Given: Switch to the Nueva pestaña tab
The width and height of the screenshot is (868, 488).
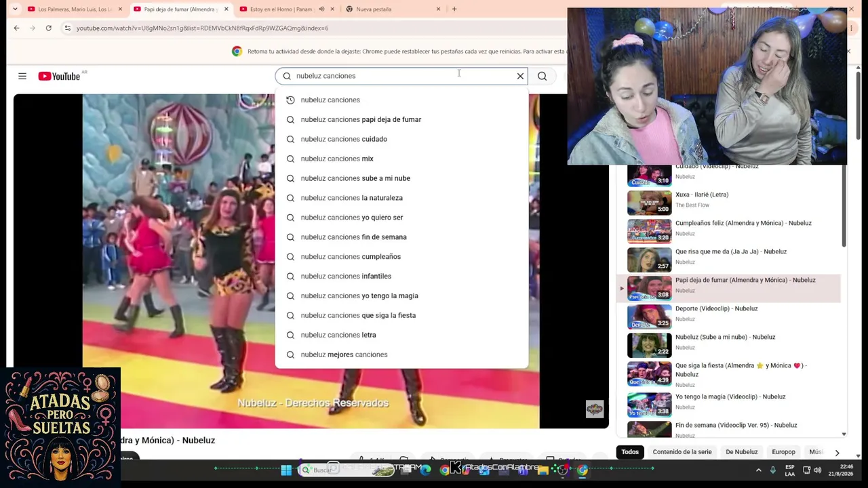Looking at the screenshot, I should tap(391, 9).
